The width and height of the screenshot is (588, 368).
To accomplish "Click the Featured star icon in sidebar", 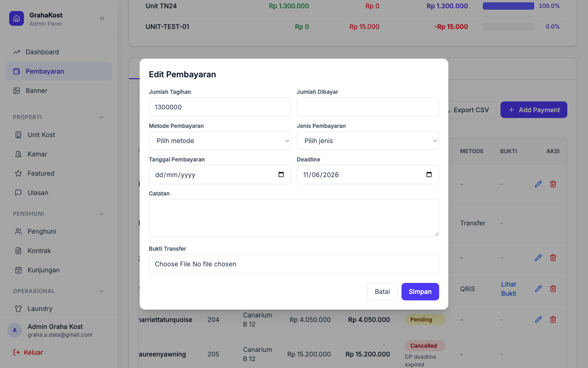I will [x=18, y=173].
